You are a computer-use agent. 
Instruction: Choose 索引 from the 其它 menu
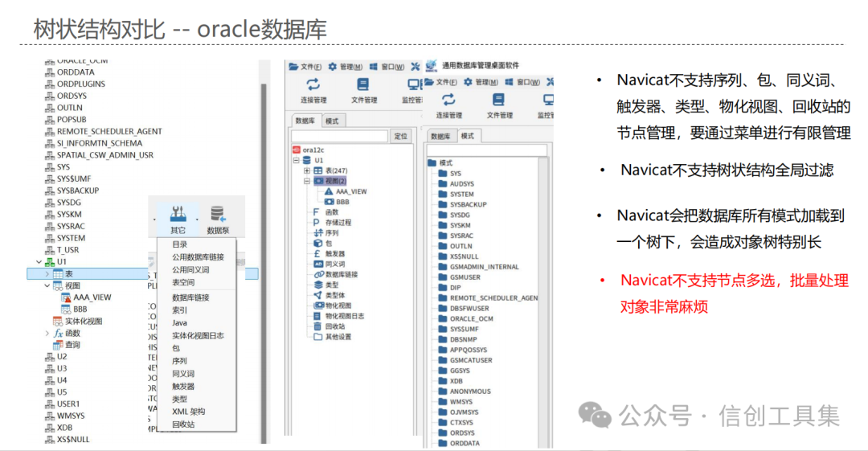click(179, 310)
